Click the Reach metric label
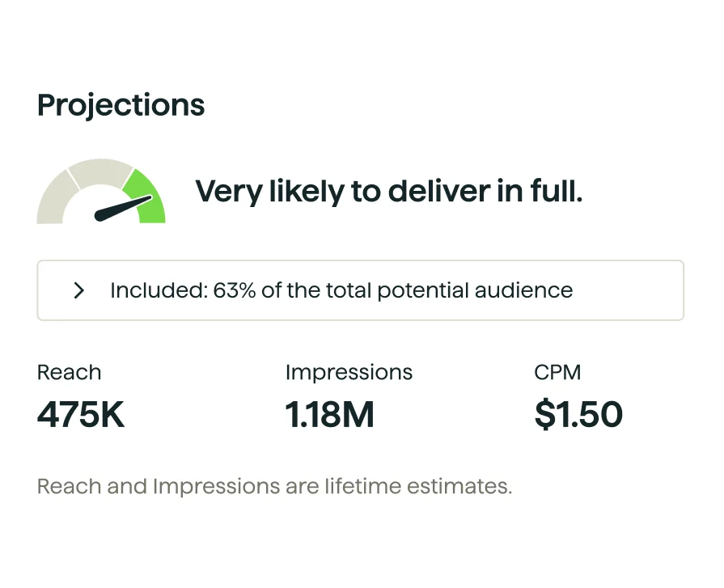 coord(69,372)
